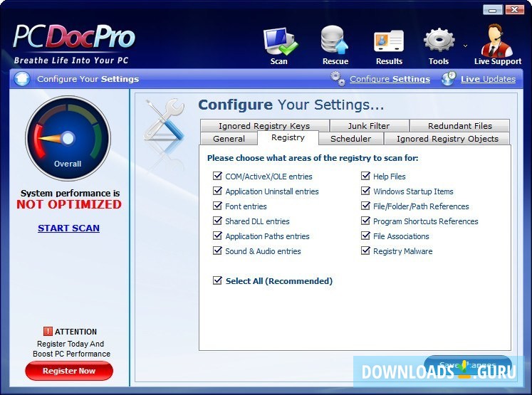Viewport: 532px width, 395px height.
Task: Toggle Shared DLL entries checkbox
Action: (x=217, y=221)
